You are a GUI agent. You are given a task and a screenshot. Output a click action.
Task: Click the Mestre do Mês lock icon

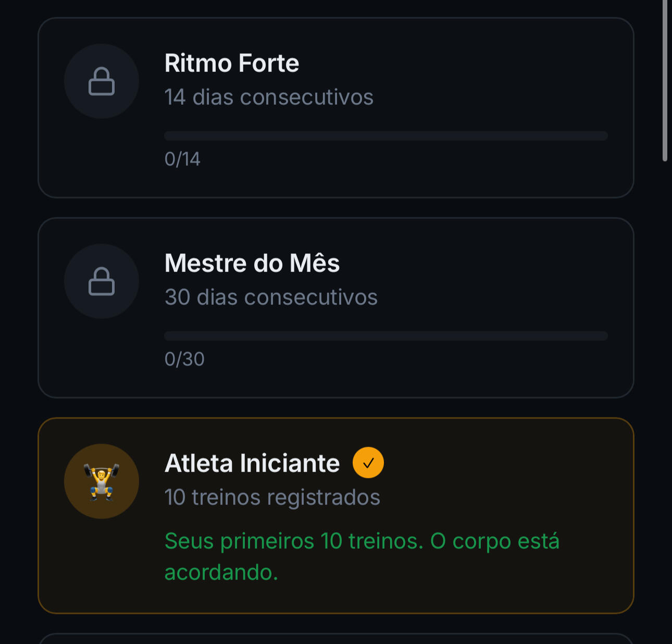[102, 281]
